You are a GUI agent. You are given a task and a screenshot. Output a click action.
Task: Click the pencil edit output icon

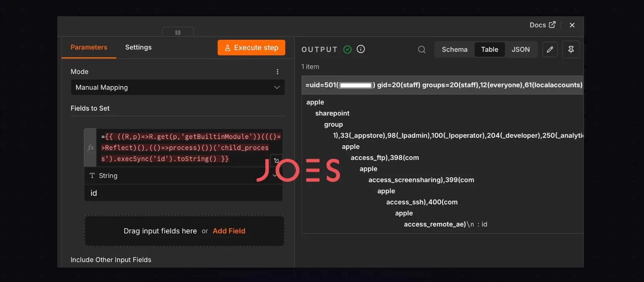pos(550,50)
